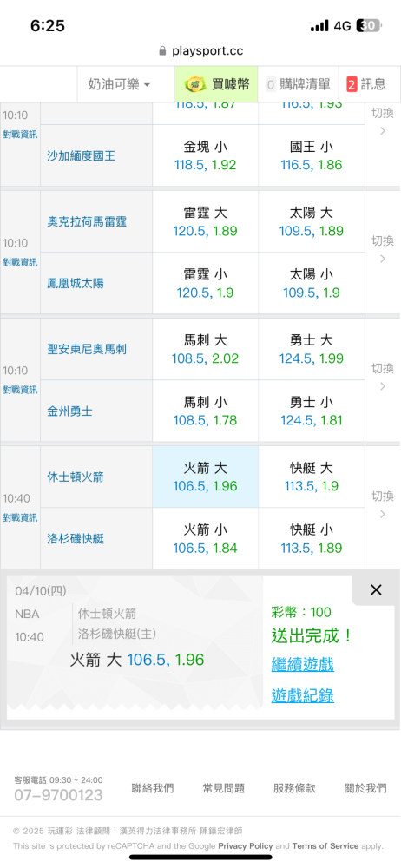
Task: Open the 買噱幣 coin purchase button
Action: [217, 84]
